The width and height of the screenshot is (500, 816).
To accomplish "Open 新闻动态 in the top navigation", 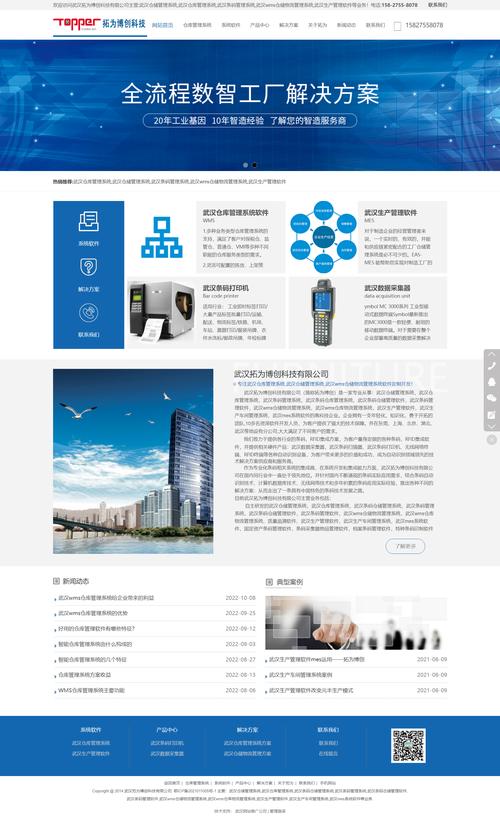I will pyautogui.click(x=346, y=25).
